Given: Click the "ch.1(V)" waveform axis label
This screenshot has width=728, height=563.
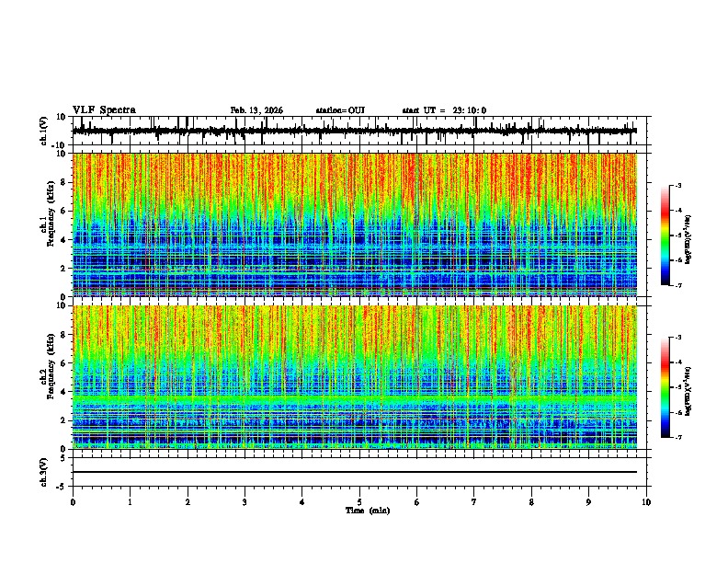Looking at the screenshot, I should 44,131.
